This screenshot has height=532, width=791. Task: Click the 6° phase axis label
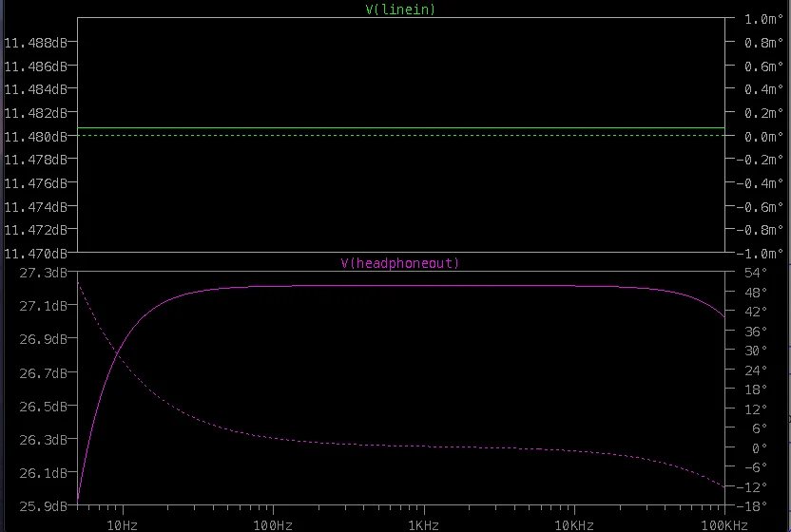pos(760,428)
